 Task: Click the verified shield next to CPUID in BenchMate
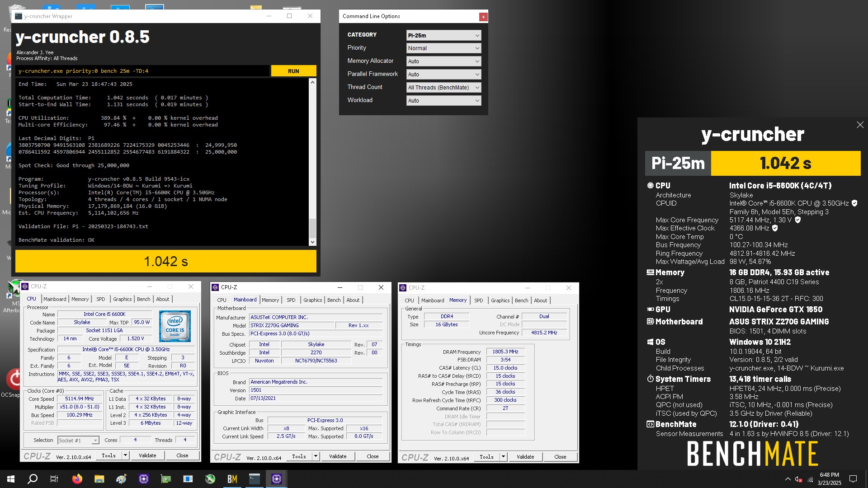click(x=854, y=203)
